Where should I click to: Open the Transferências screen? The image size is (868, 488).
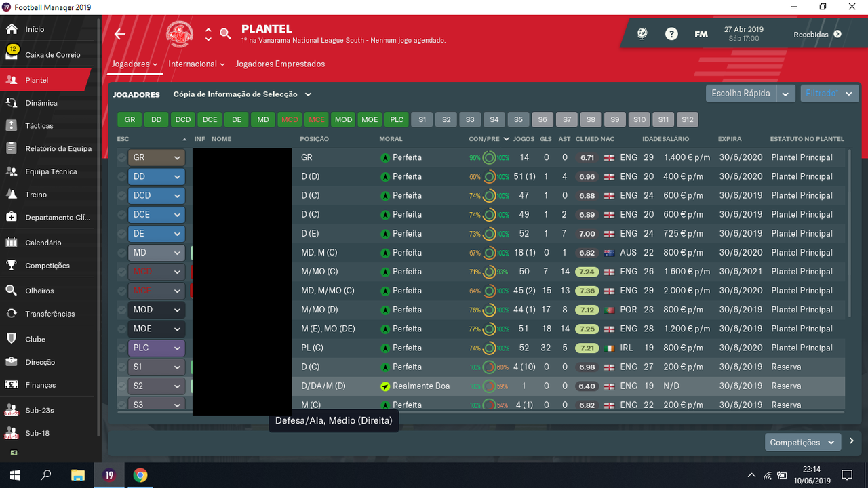pos(50,314)
